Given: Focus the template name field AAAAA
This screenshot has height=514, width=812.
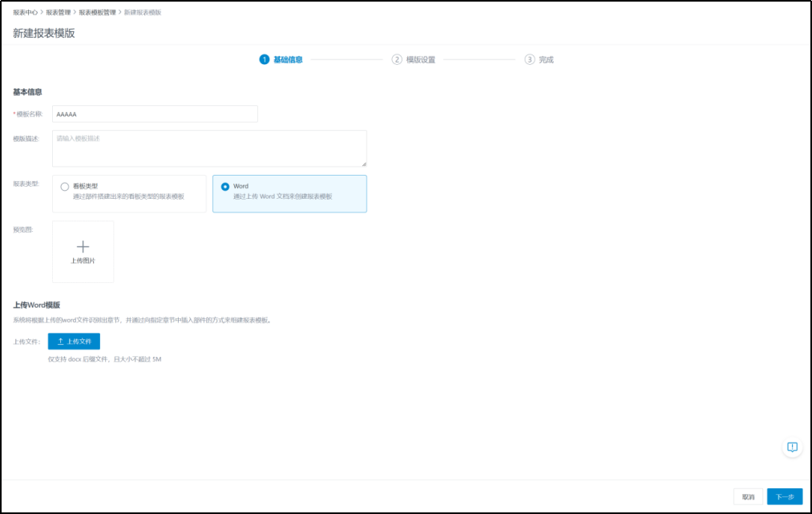Looking at the screenshot, I should [155, 114].
